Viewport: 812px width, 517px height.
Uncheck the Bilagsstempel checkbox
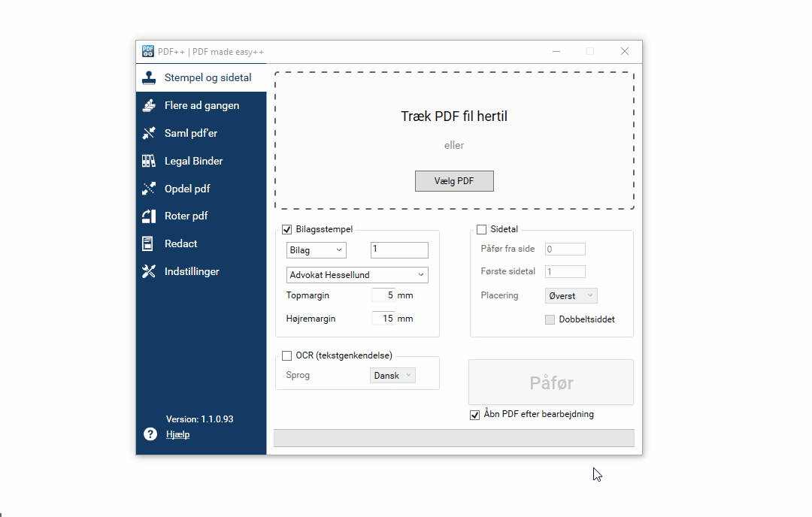tap(287, 229)
